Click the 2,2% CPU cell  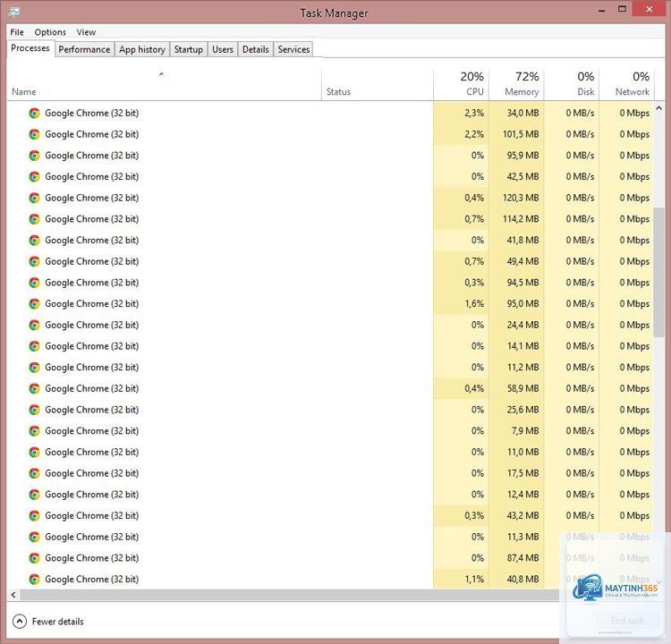461,134
